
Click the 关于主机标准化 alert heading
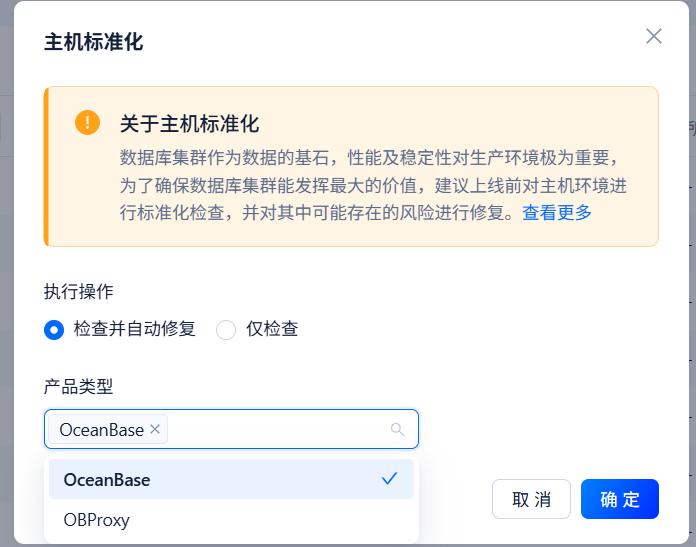(x=189, y=124)
